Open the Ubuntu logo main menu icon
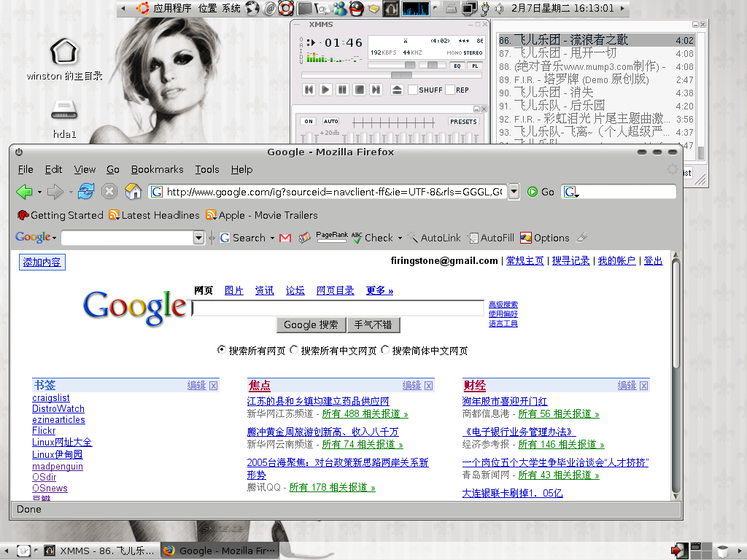The image size is (747, 560). [142, 8]
